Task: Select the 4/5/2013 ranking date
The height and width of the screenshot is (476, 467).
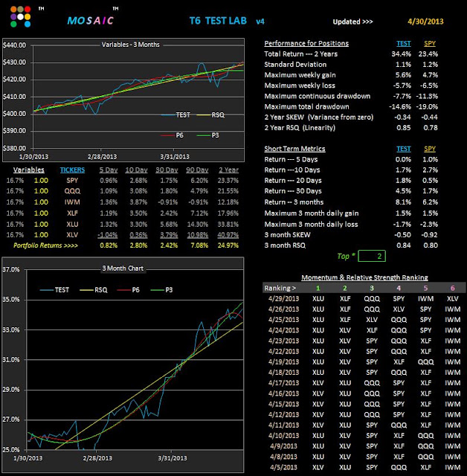Action: [284, 468]
